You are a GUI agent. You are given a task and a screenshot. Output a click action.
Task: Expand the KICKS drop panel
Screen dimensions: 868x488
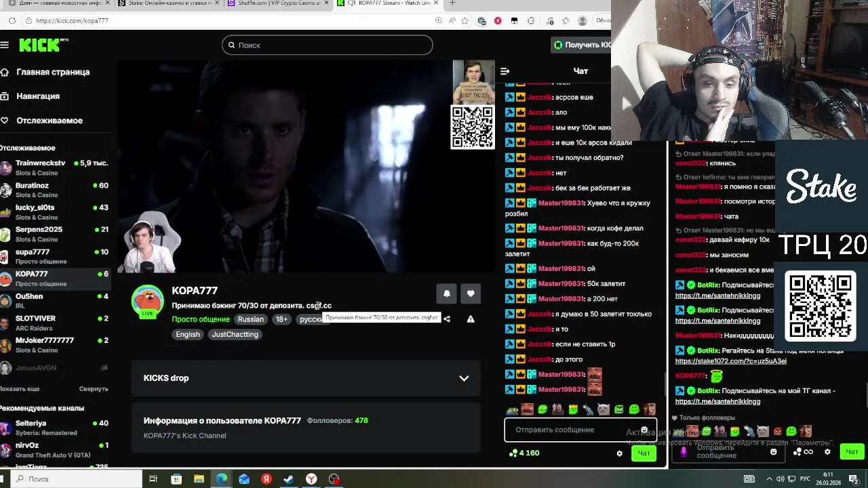[306, 378]
